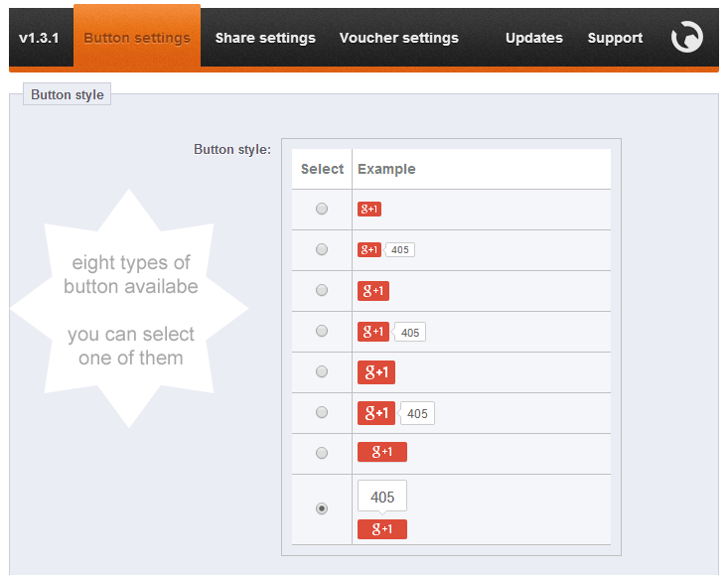
Task: Switch to the Share settings tab
Action: click(x=265, y=38)
